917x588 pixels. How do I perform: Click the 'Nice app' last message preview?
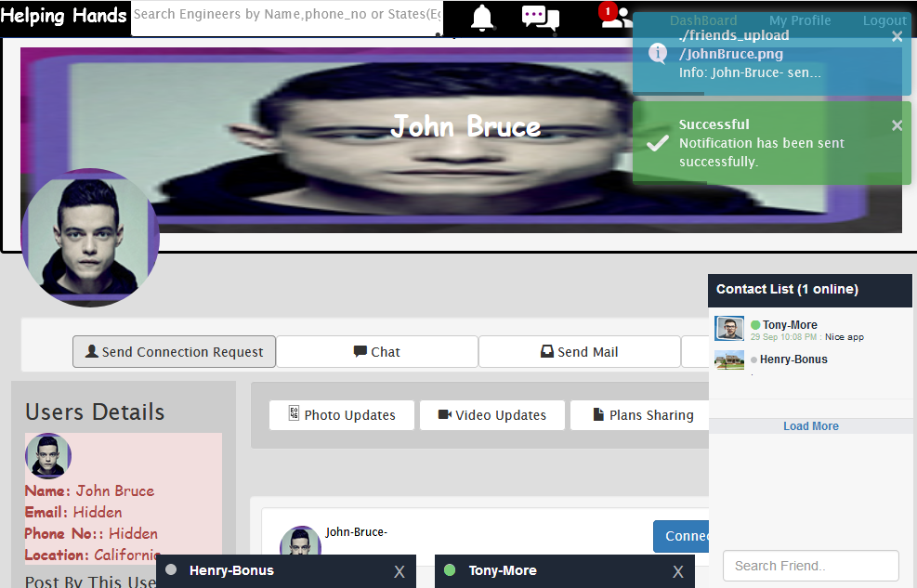(844, 337)
